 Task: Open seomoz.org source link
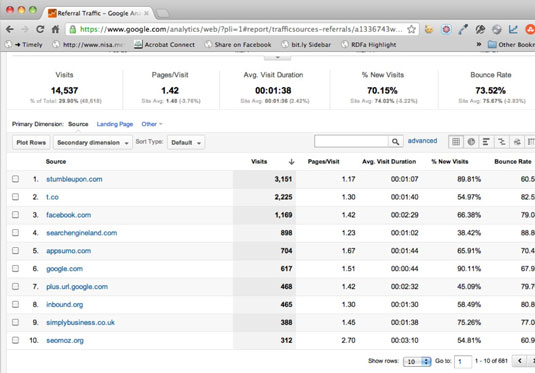65,341
